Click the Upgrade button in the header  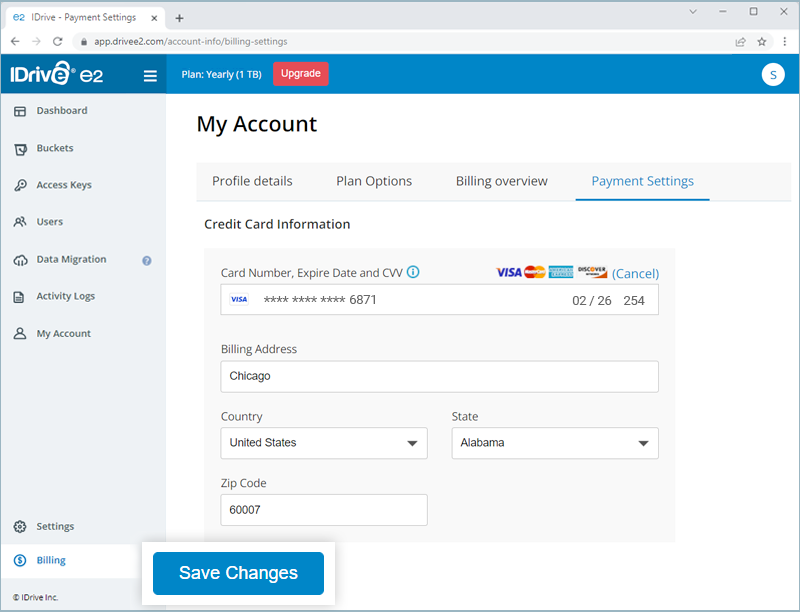tap(300, 74)
